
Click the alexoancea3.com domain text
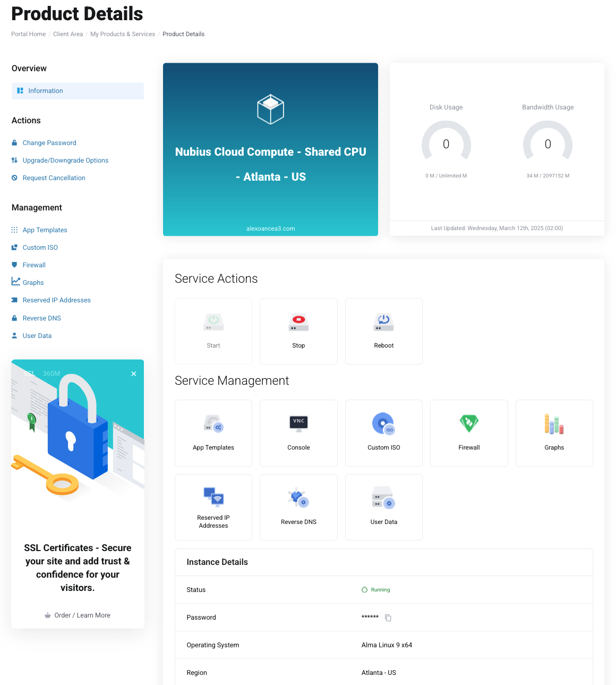271,229
